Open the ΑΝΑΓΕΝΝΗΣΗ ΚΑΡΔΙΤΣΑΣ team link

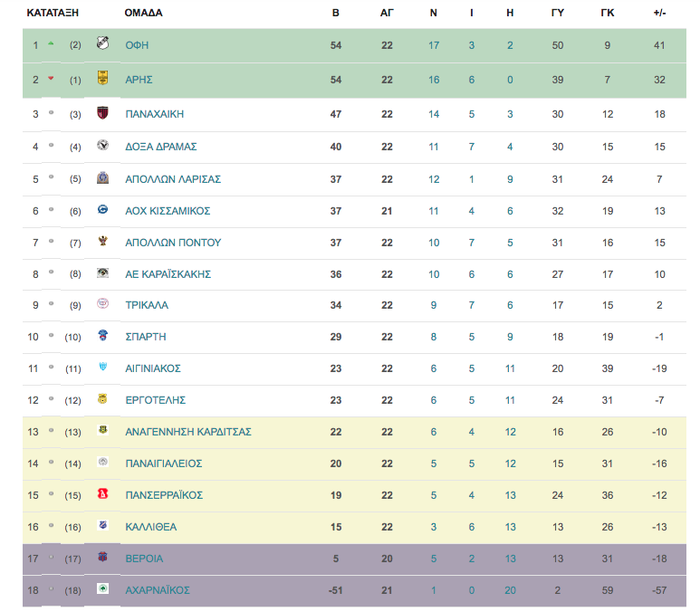pyautogui.click(x=188, y=432)
